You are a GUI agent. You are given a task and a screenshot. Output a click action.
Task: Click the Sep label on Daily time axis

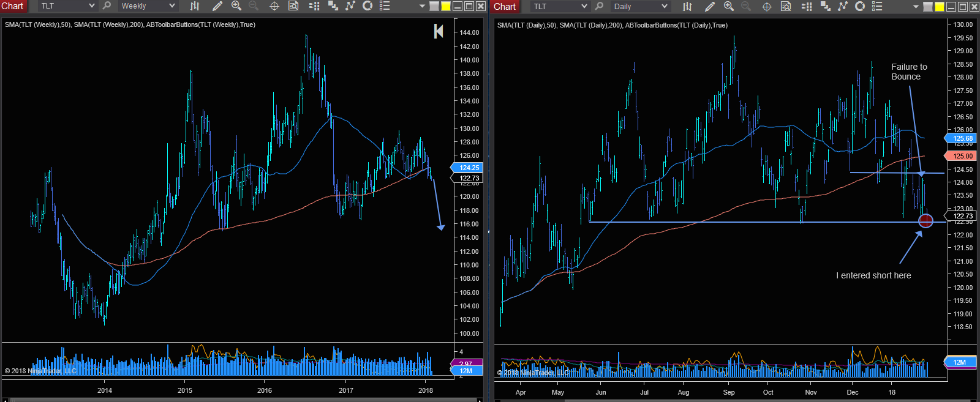tap(729, 392)
